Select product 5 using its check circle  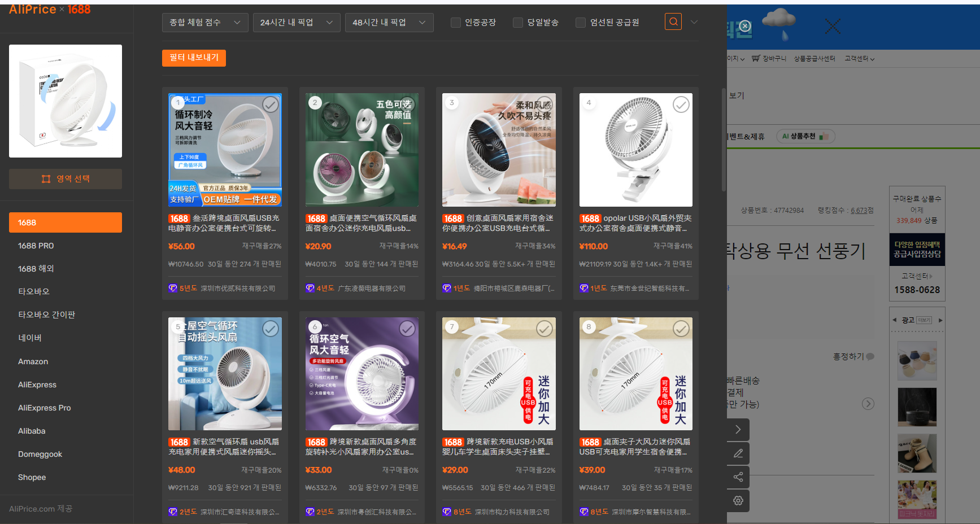coord(271,328)
